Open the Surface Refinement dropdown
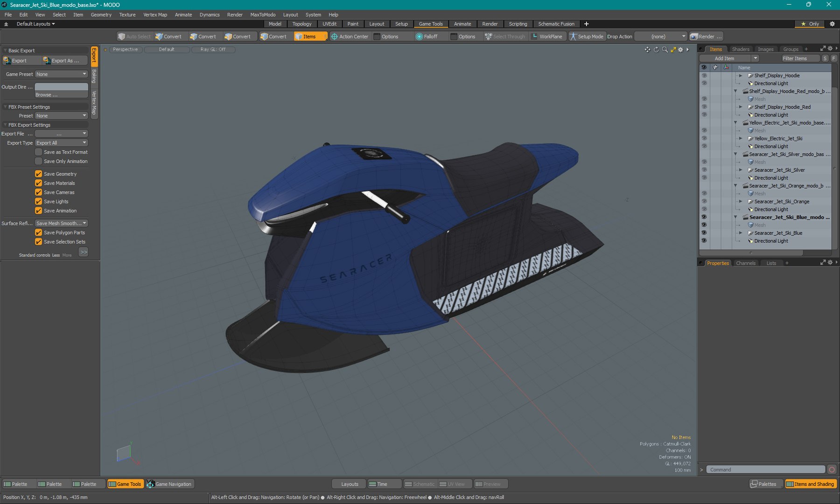Image resolution: width=840 pixels, height=504 pixels. (x=61, y=224)
